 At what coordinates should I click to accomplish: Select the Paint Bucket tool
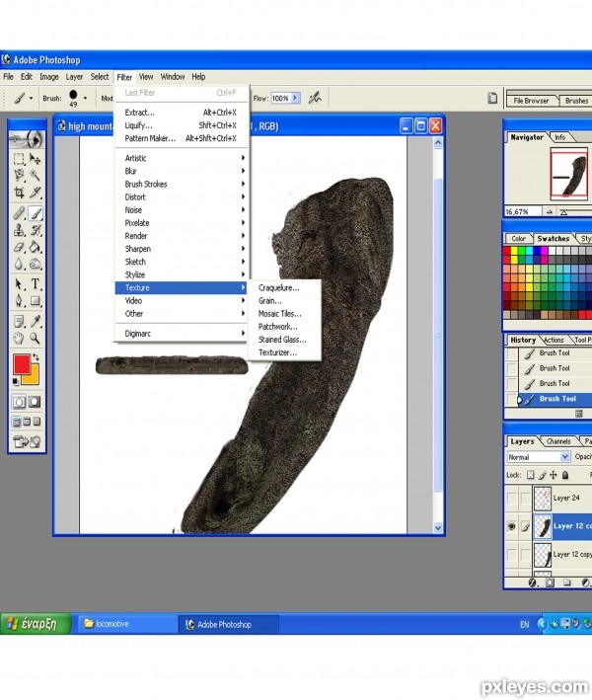[x=35, y=247]
